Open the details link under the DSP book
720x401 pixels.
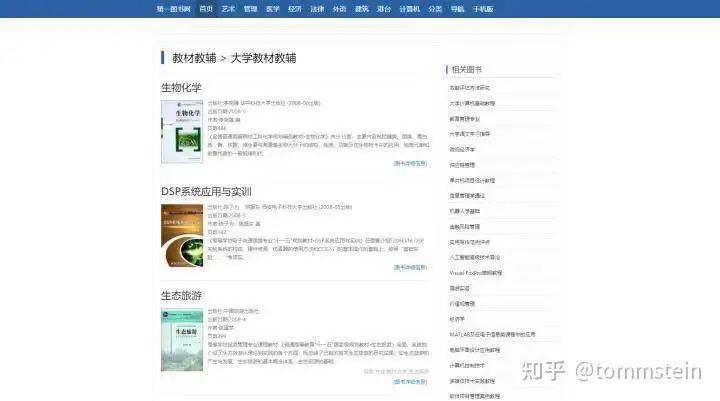tap(410, 267)
